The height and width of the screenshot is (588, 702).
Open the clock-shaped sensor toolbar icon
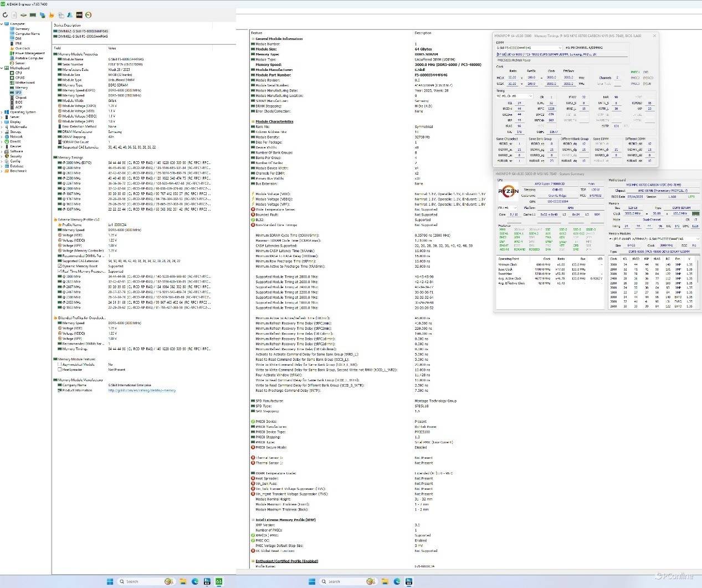click(88, 15)
